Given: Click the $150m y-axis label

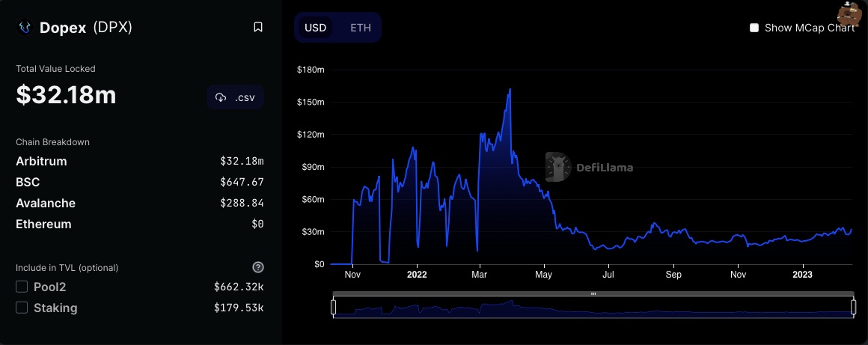Looking at the screenshot, I should tap(311, 103).
